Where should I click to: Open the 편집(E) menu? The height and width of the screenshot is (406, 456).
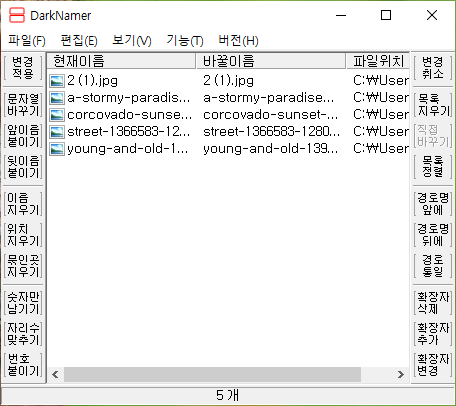[79, 41]
